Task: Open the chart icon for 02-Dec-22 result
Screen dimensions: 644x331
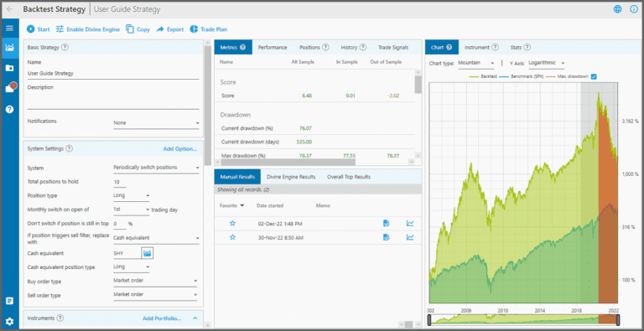Action: pos(410,224)
